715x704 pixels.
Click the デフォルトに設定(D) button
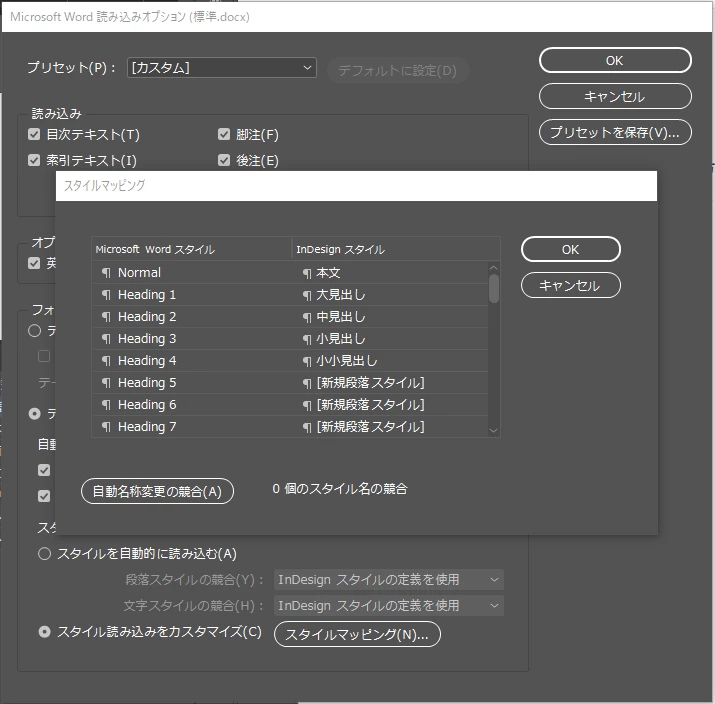398,70
